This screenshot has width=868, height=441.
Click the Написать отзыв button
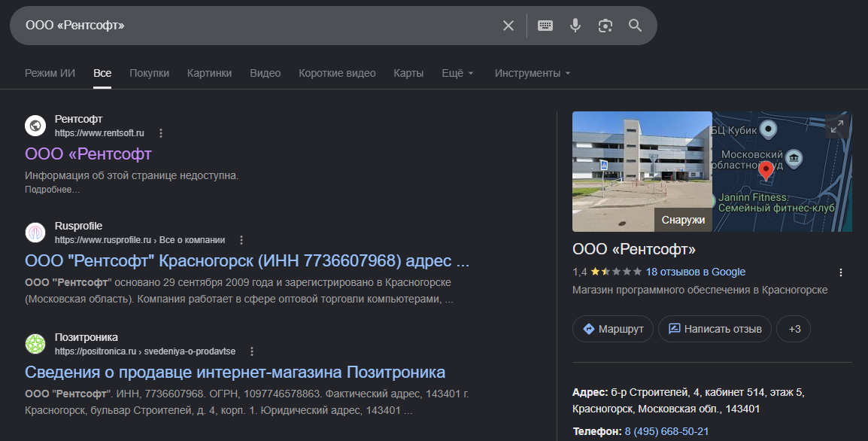point(715,329)
